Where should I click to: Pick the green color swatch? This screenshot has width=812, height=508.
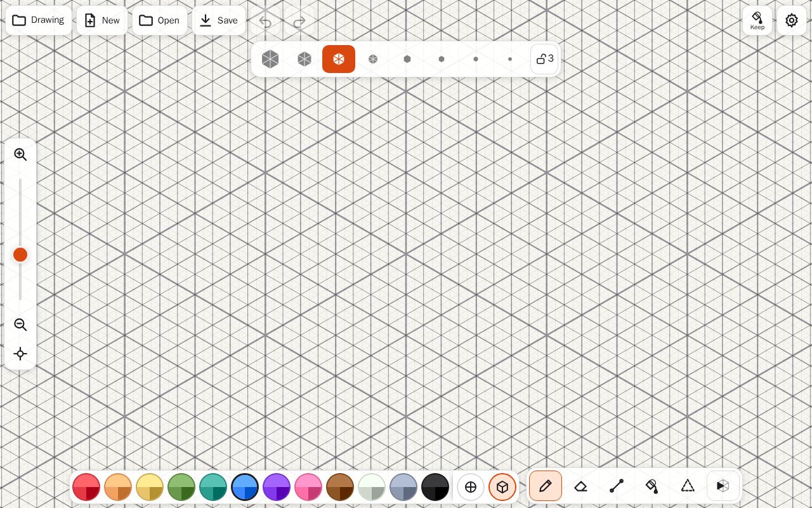pos(181,487)
